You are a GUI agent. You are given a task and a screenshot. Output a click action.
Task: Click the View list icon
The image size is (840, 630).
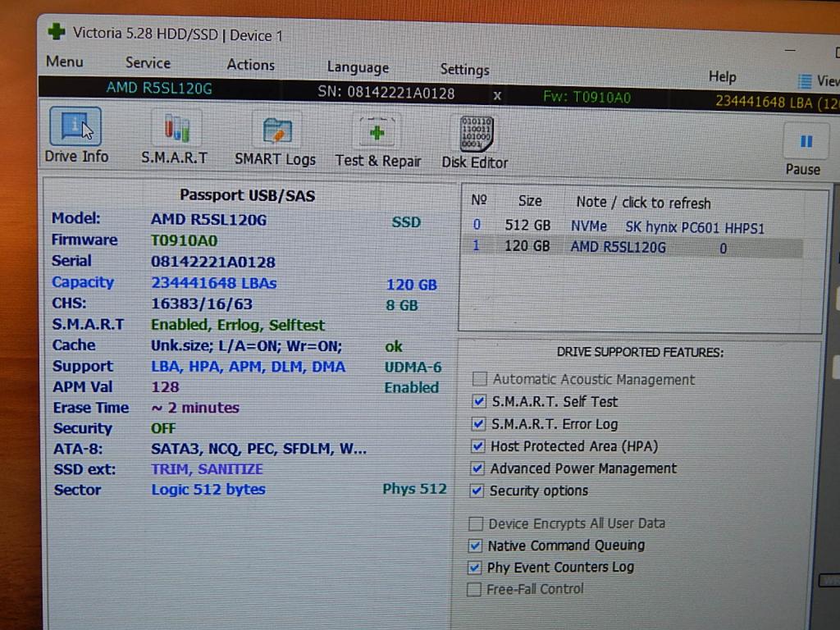coord(806,81)
